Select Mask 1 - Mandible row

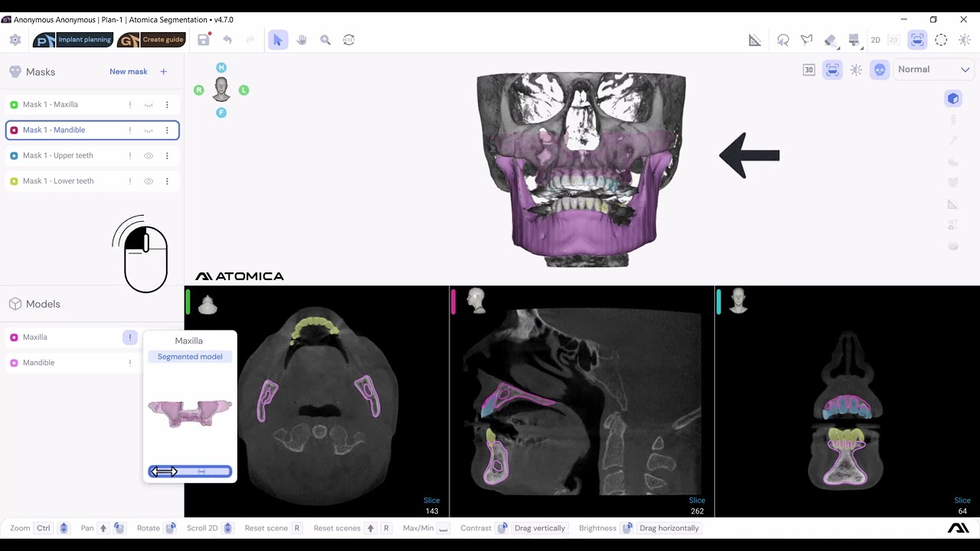coord(93,130)
